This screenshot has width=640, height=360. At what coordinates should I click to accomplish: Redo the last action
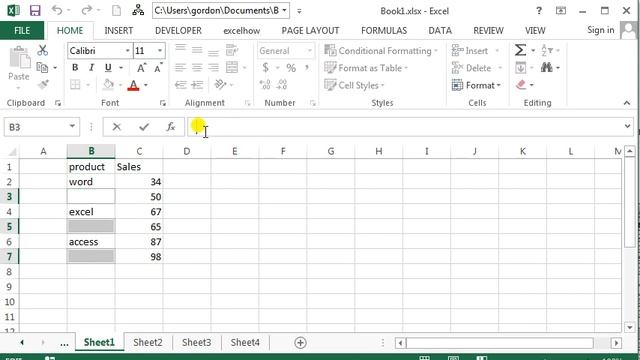point(87,10)
